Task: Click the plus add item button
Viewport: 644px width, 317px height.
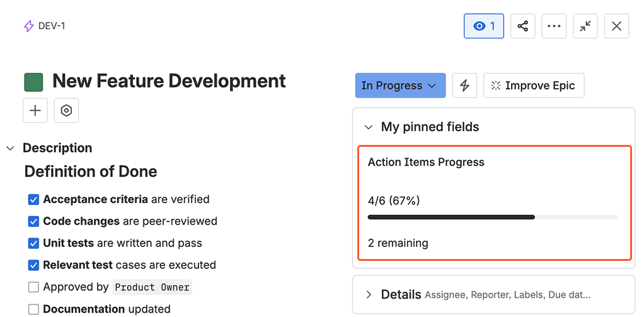Action: click(35, 110)
